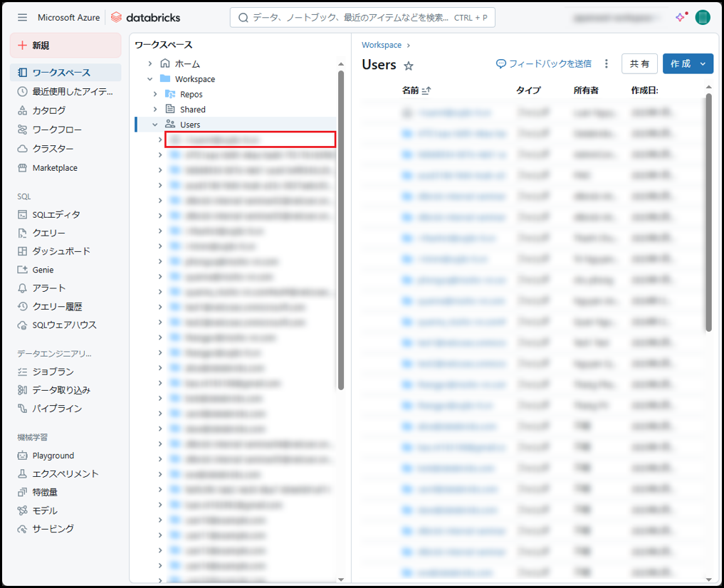Click the 特徴量 sidebar icon
This screenshot has width=724, height=588.
(22, 492)
